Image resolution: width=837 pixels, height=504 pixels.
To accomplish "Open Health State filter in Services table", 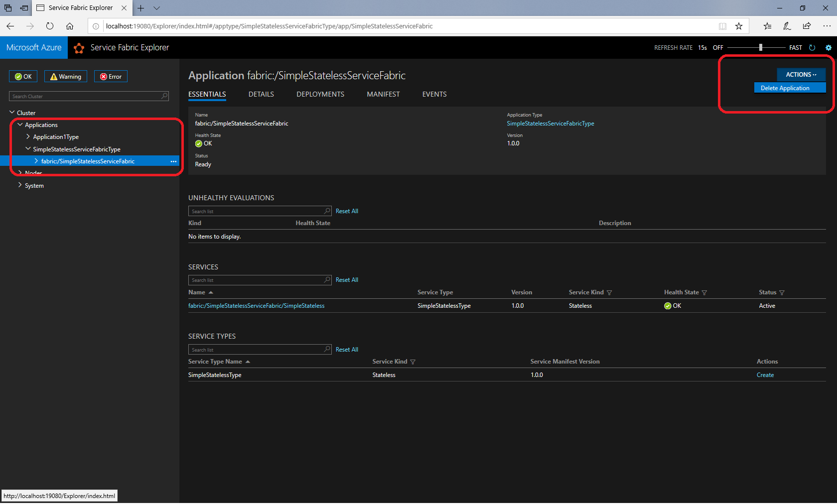I will pos(704,293).
